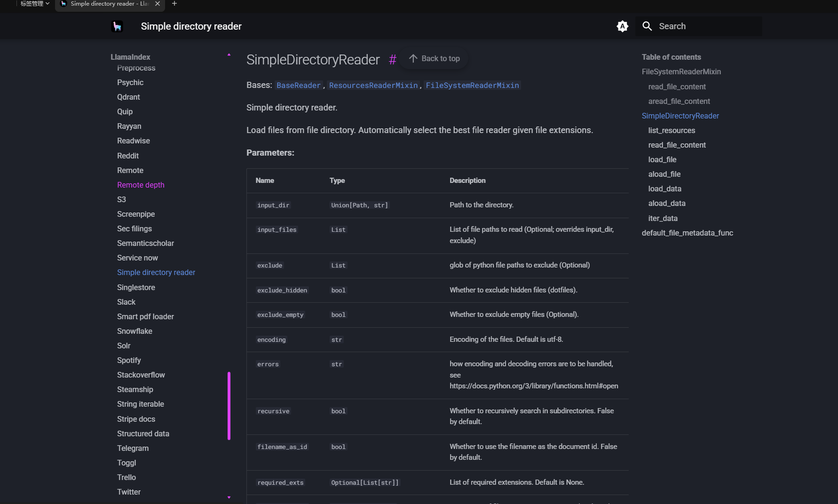Jump to load_data in table of contents
Image resolution: width=838 pixels, height=504 pixels.
pyautogui.click(x=665, y=189)
